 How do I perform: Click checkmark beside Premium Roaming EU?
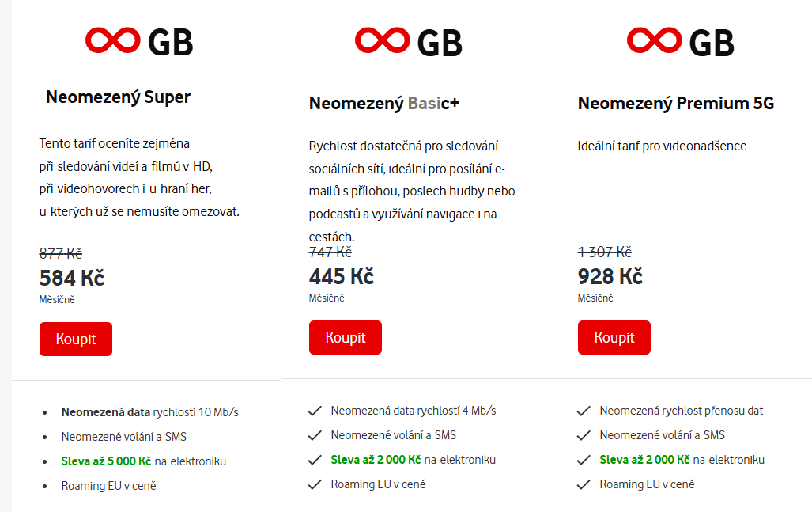[584, 484]
